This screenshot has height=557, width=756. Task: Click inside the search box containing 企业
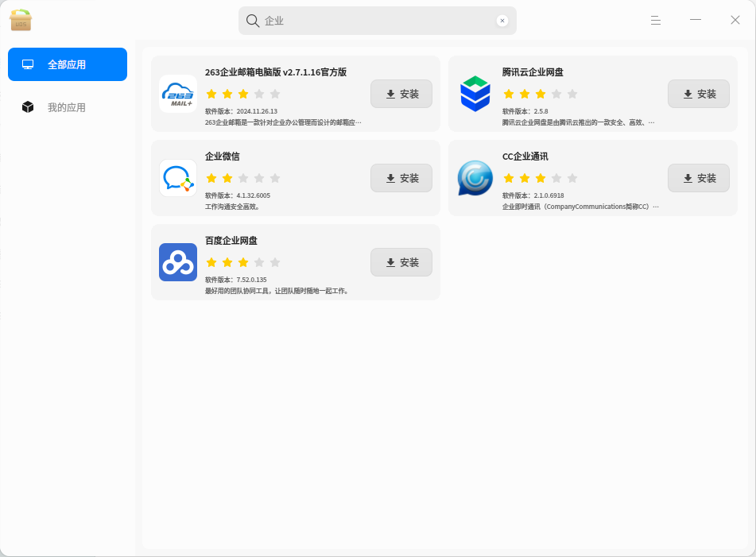(378, 21)
